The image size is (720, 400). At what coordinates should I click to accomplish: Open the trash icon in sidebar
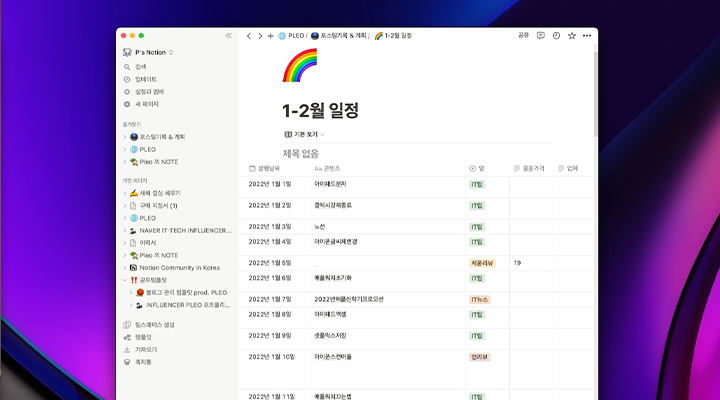(127, 362)
